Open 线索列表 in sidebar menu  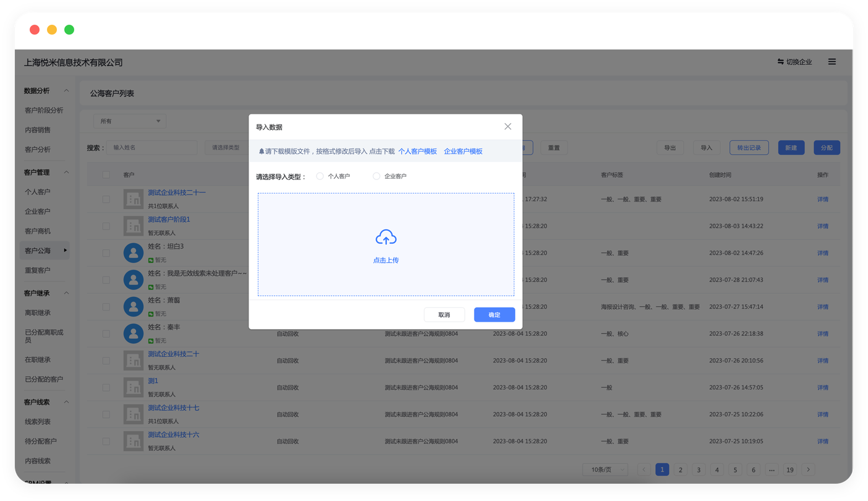[38, 422]
